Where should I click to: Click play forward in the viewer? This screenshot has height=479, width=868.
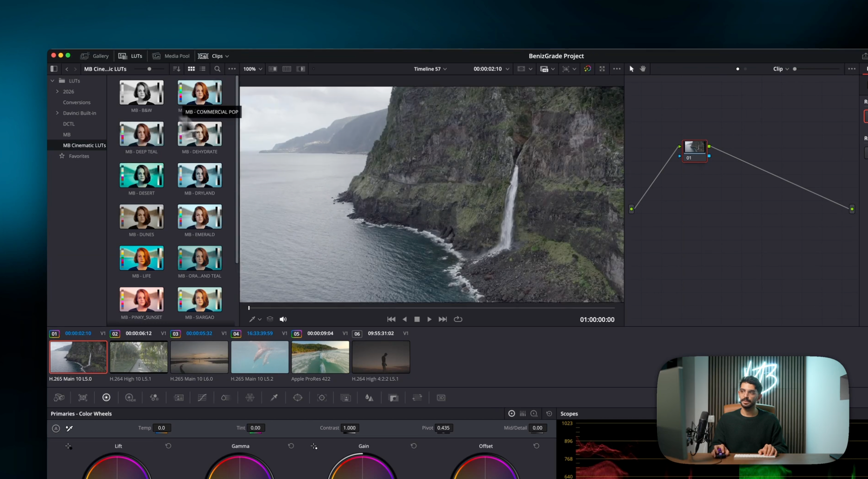tap(429, 319)
